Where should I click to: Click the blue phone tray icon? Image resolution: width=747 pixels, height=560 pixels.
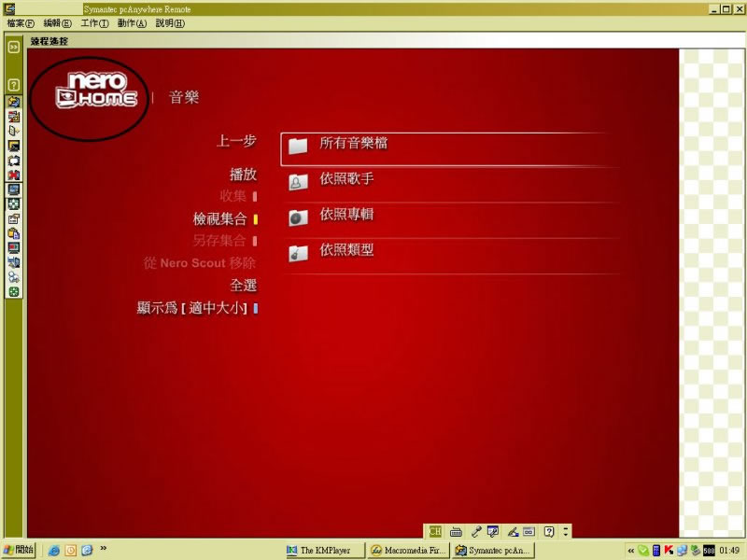(x=656, y=551)
